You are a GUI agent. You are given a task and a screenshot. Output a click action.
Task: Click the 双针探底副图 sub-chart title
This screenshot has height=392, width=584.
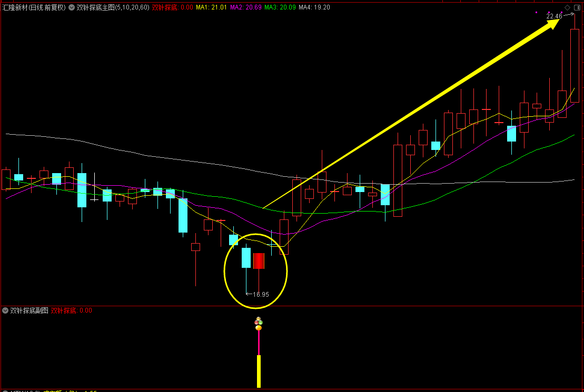click(29, 310)
